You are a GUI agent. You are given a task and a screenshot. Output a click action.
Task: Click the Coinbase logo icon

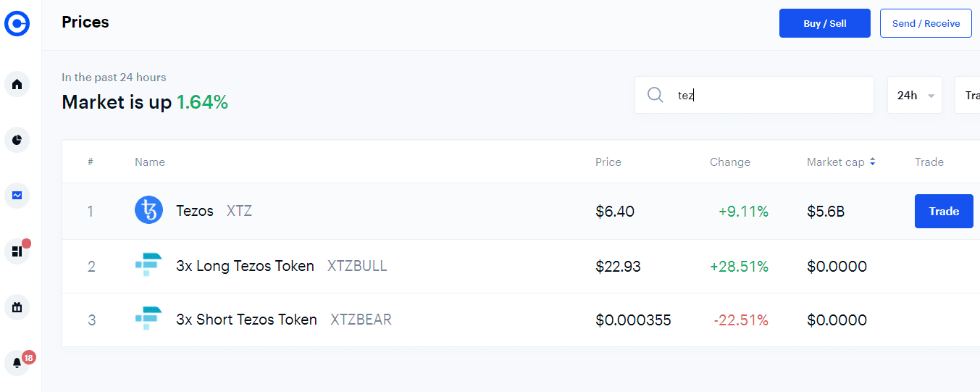(17, 24)
